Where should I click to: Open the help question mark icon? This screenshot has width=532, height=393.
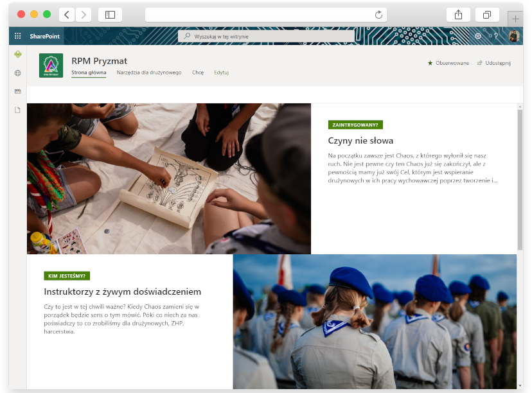click(496, 37)
